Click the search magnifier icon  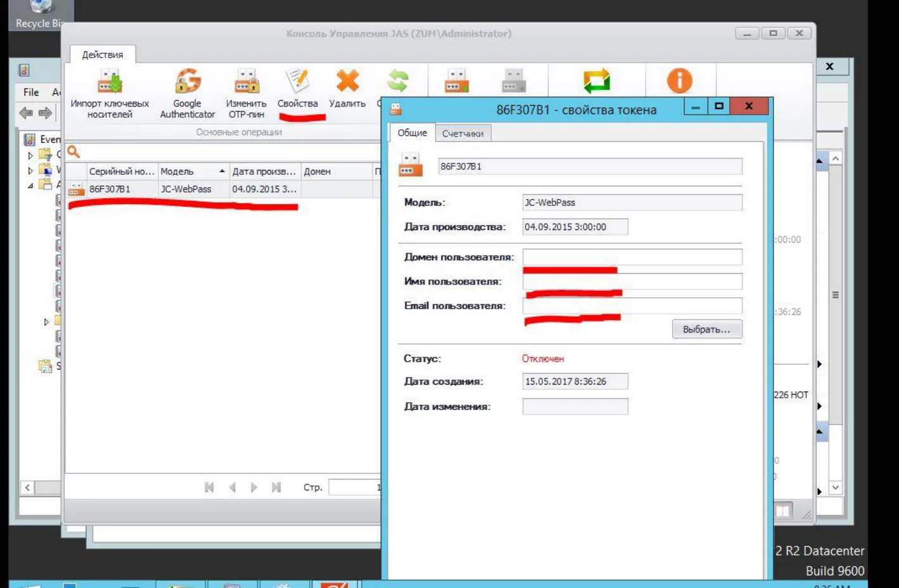tap(73, 151)
